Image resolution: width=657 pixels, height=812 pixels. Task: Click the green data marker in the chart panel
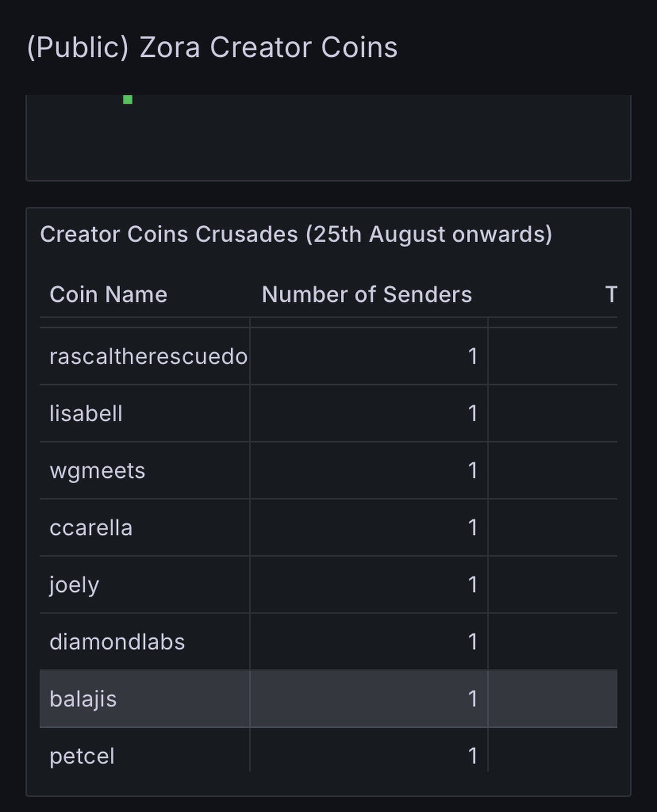128,99
